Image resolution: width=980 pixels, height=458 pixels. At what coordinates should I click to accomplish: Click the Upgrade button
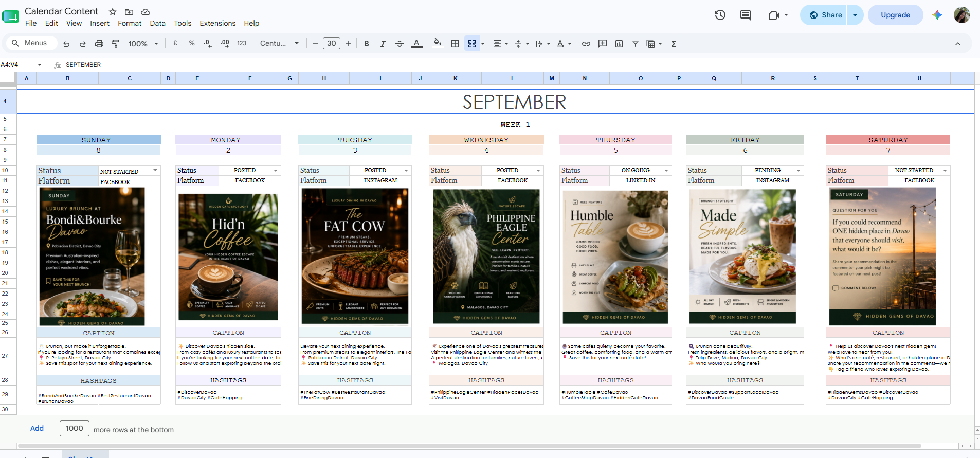(x=895, y=15)
